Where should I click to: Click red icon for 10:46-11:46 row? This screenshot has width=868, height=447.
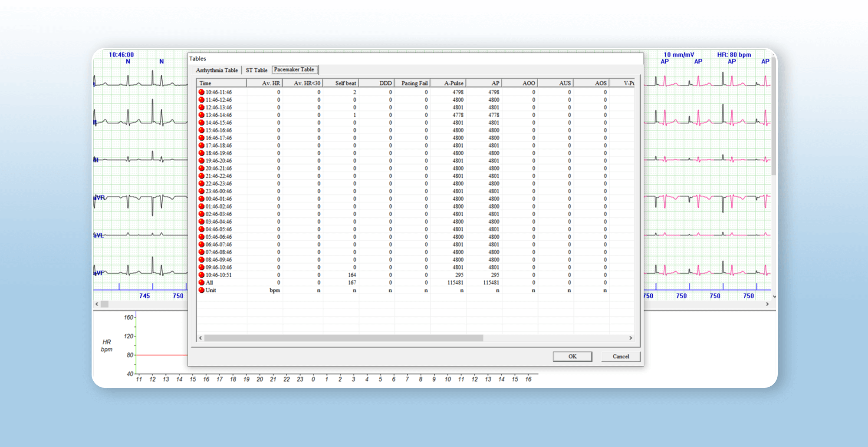point(201,92)
